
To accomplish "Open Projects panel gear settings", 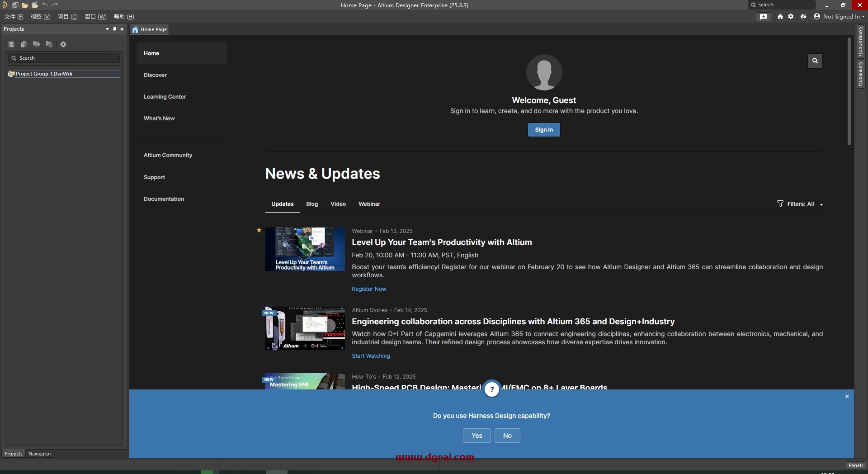I will click(63, 44).
